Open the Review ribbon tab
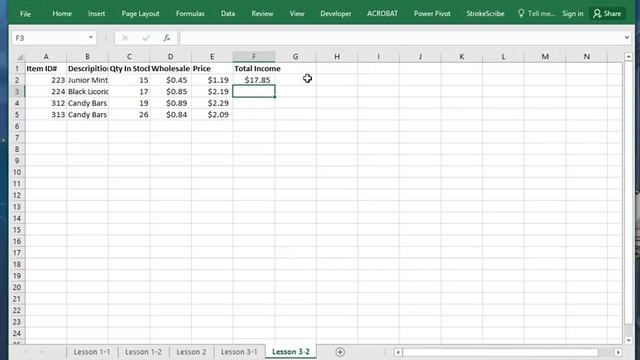 (x=262, y=13)
